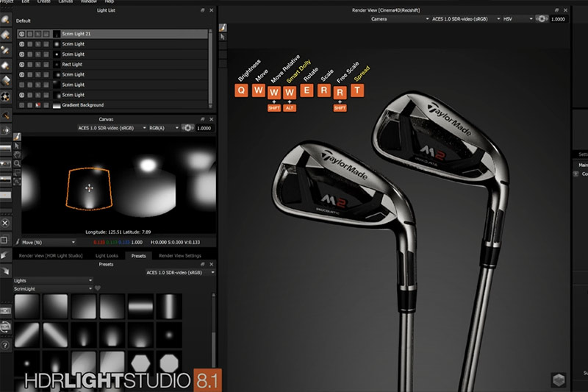
Task: Choose the horizontal strip light preset thumbnail
Action: pyautogui.click(x=140, y=307)
